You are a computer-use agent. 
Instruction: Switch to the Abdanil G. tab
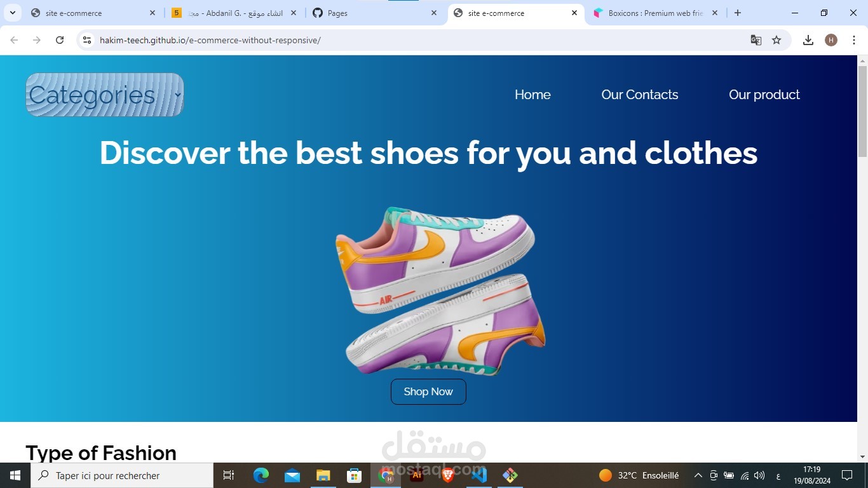tap(234, 13)
